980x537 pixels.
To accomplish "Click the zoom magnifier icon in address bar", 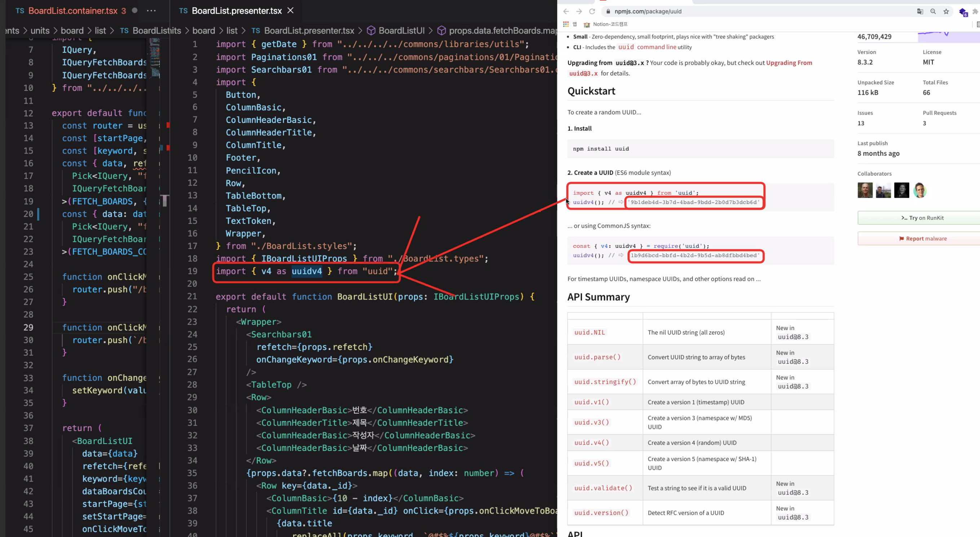I will (x=933, y=12).
